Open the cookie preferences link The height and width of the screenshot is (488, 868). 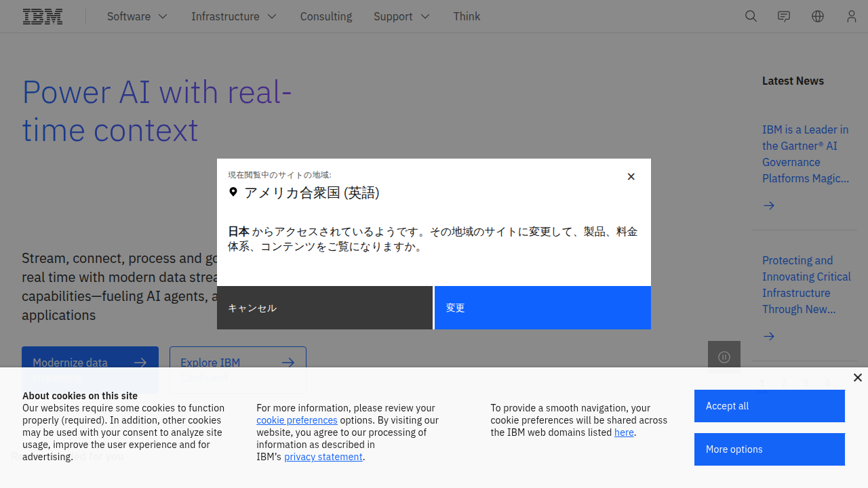(297, 420)
